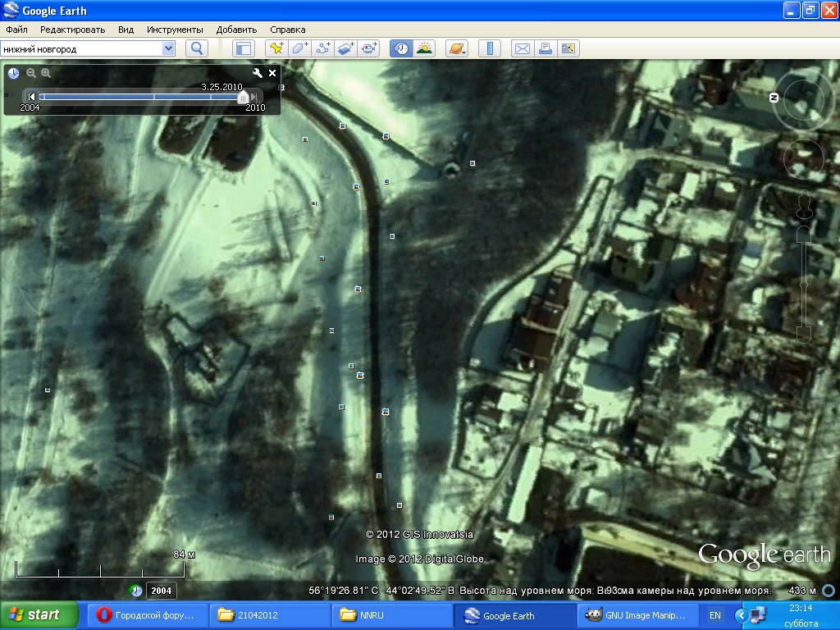Select the Add Polygon tool
Viewport: 840px width, 630px height.
click(299, 48)
